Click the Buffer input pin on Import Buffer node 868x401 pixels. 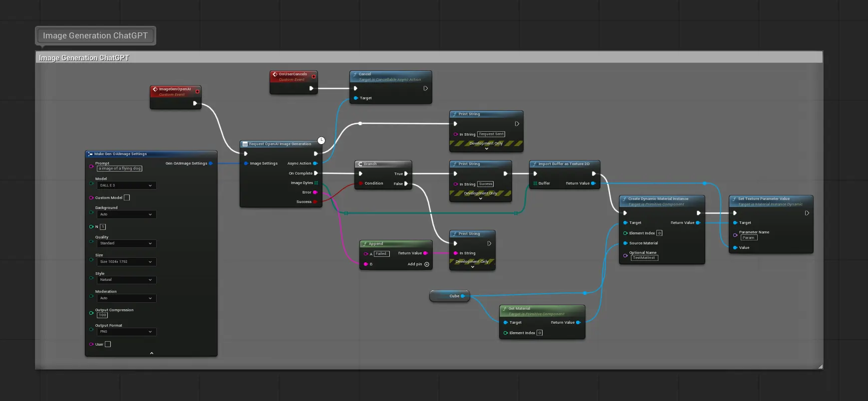point(535,183)
